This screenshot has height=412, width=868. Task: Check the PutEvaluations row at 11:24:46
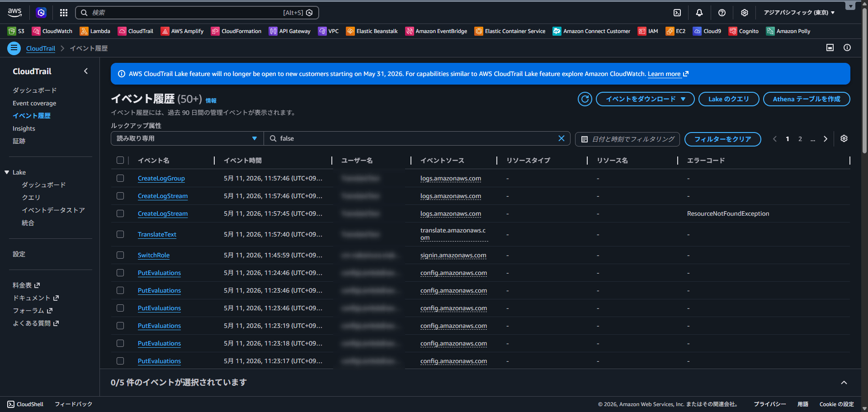coord(120,273)
